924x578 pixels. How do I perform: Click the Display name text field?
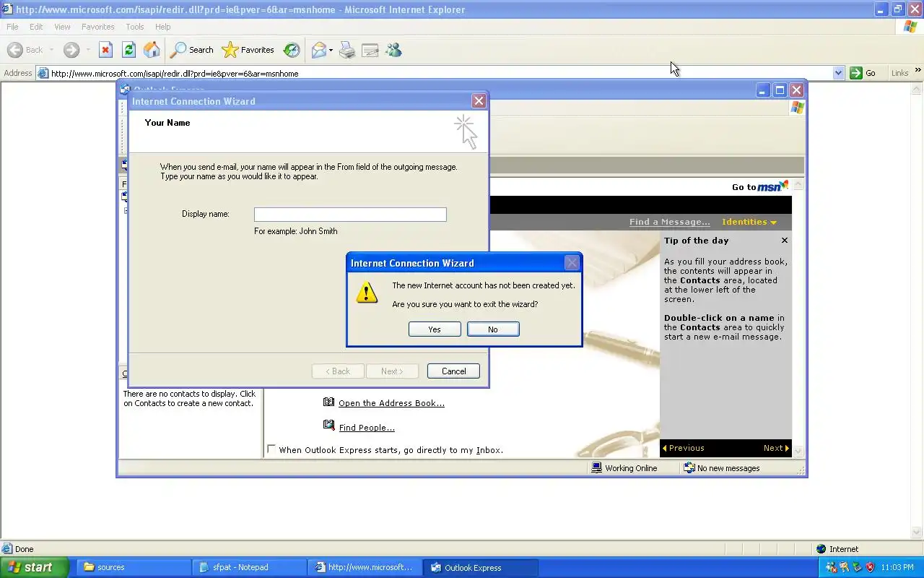point(350,215)
